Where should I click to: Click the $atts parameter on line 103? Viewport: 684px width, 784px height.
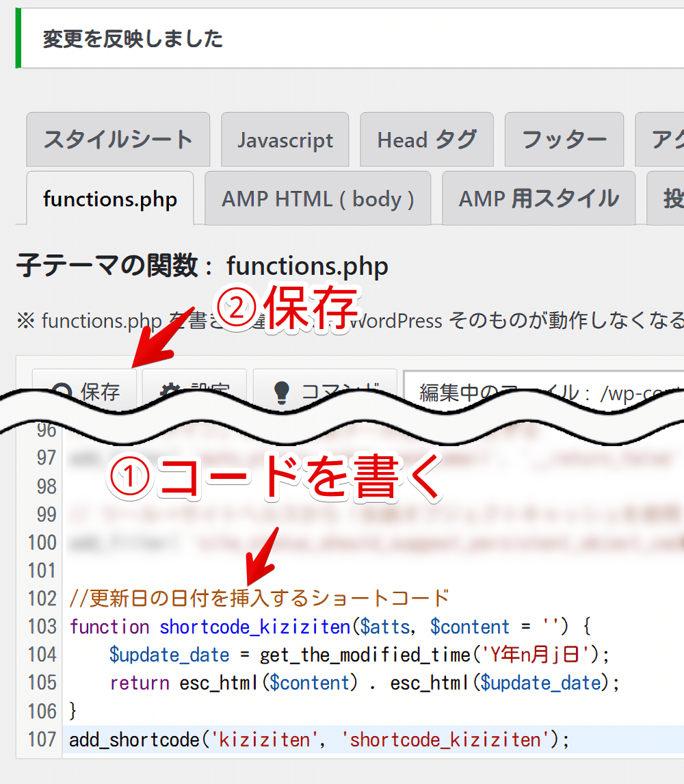(385, 627)
